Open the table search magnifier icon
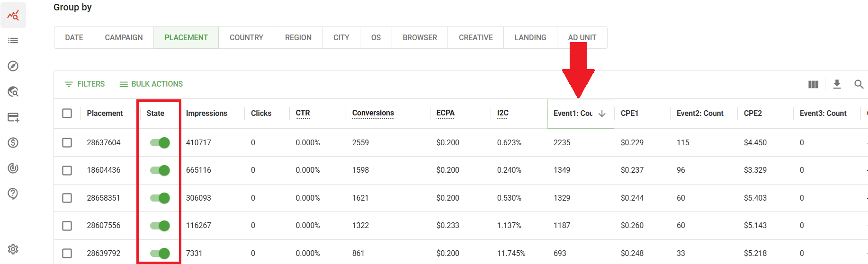 tap(859, 84)
